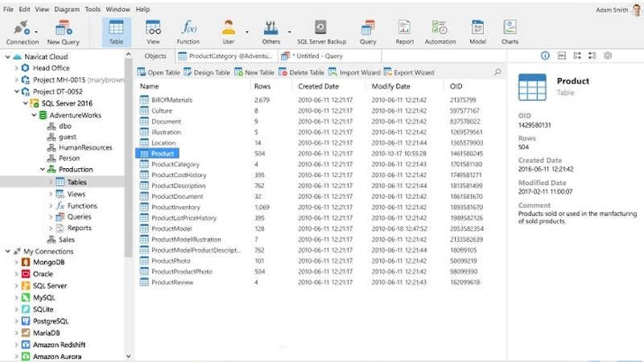Launch the Export Wizard

[x=409, y=72]
